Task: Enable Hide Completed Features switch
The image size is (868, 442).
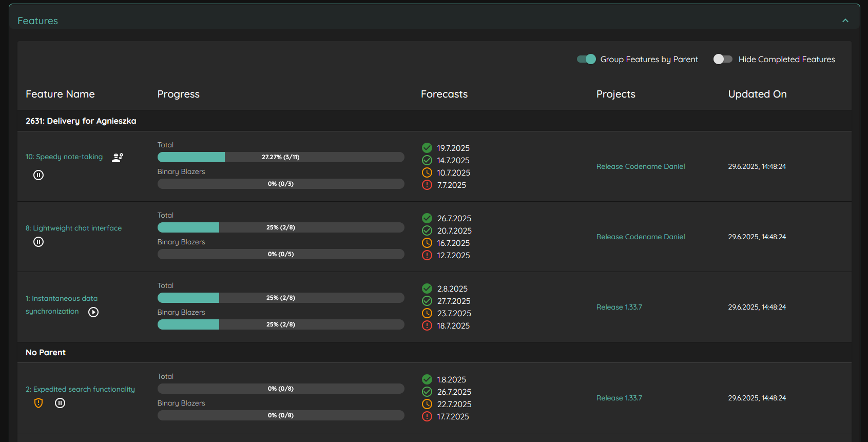Action: click(x=723, y=59)
